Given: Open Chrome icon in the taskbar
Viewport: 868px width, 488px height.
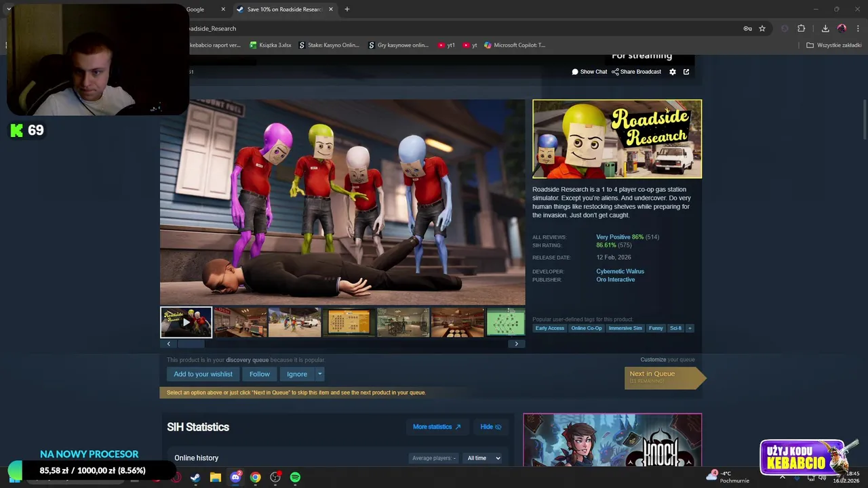Looking at the screenshot, I should pyautogui.click(x=255, y=477).
